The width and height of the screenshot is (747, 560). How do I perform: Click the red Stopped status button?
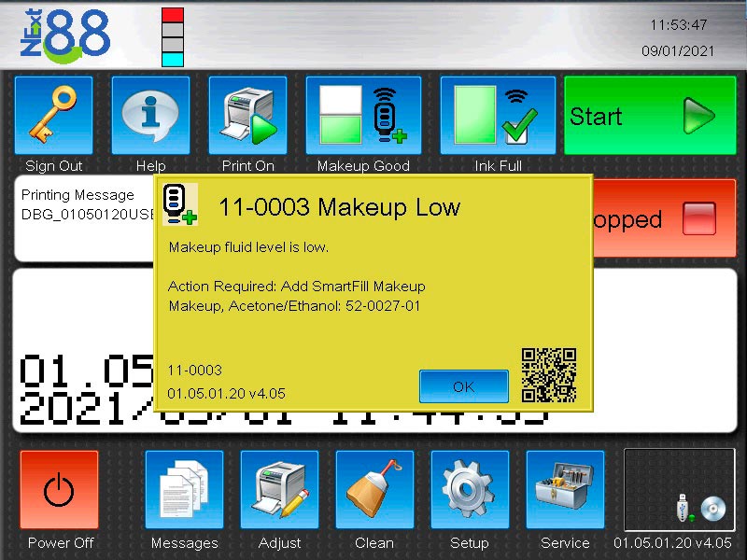[665, 218]
